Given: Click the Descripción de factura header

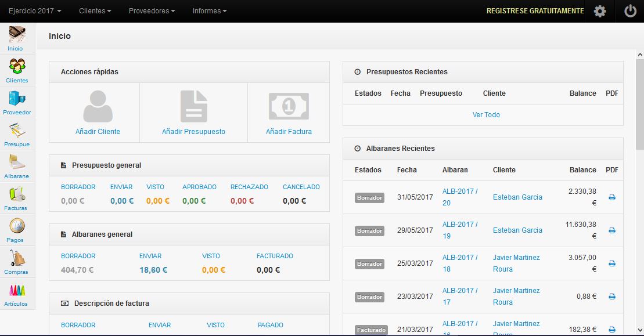Looking at the screenshot, I should tap(189, 304).
